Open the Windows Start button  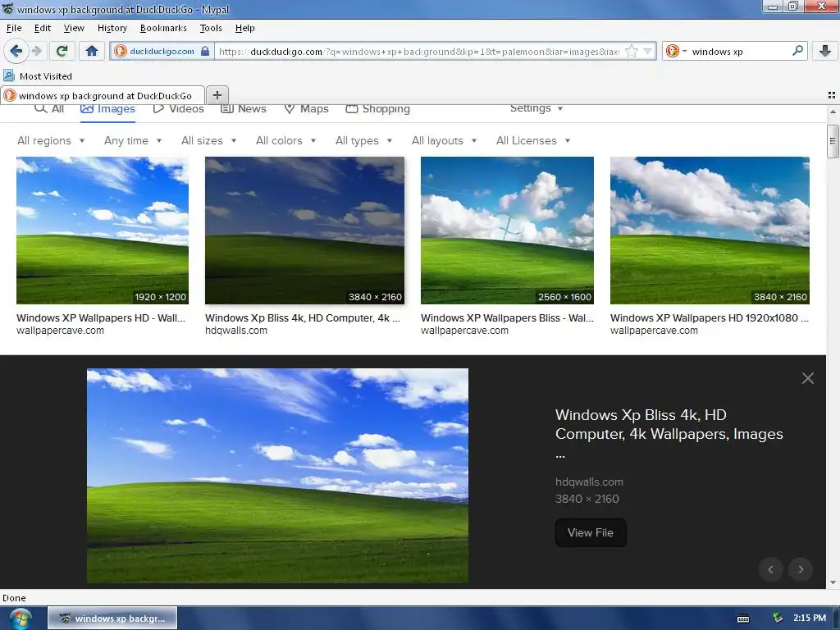[x=20, y=619]
